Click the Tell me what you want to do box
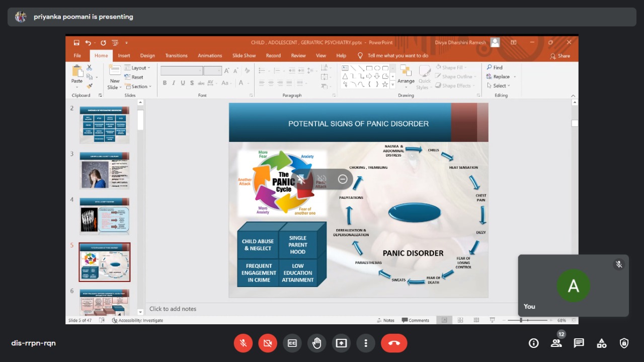The width and height of the screenshot is (644, 362). coord(393,56)
